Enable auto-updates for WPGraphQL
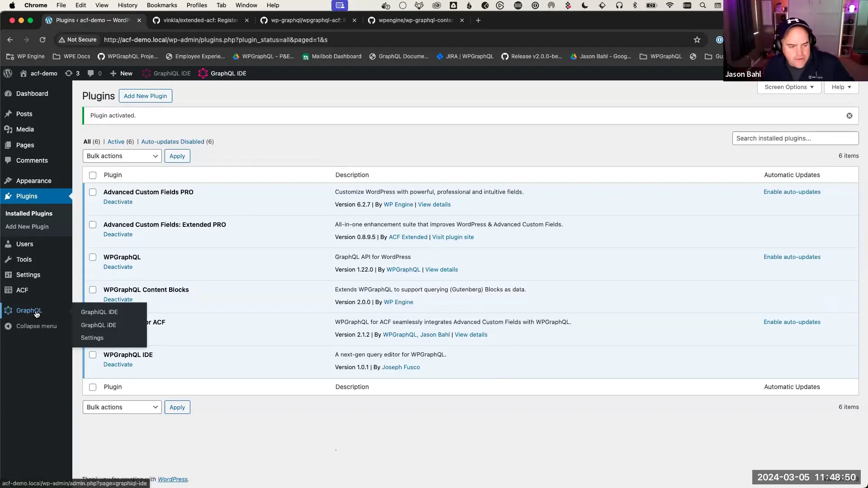 click(x=792, y=257)
